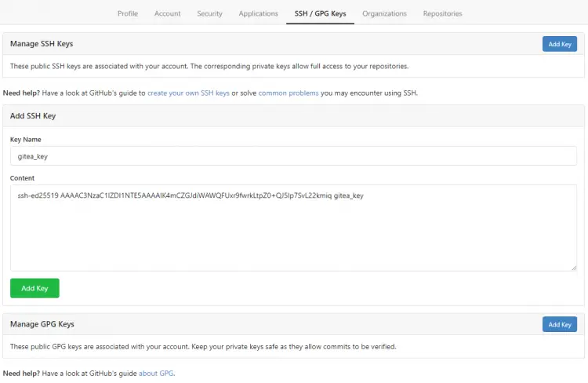Viewport: 588px width, 383px height.
Task: Click blue Add Key in Manage GPG Keys
Action: pyautogui.click(x=560, y=324)
